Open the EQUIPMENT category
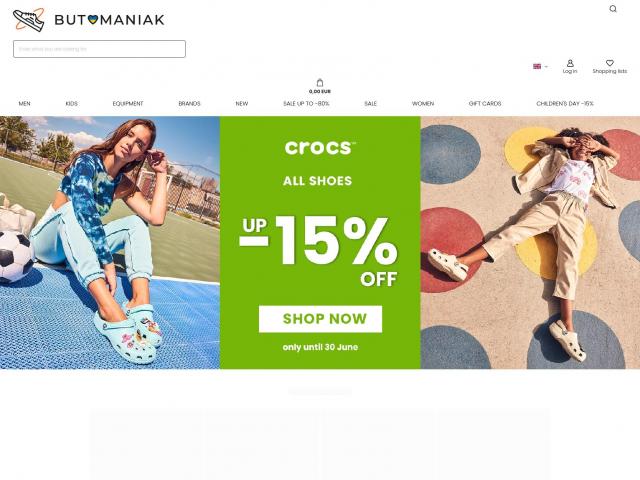 point(128,104)
